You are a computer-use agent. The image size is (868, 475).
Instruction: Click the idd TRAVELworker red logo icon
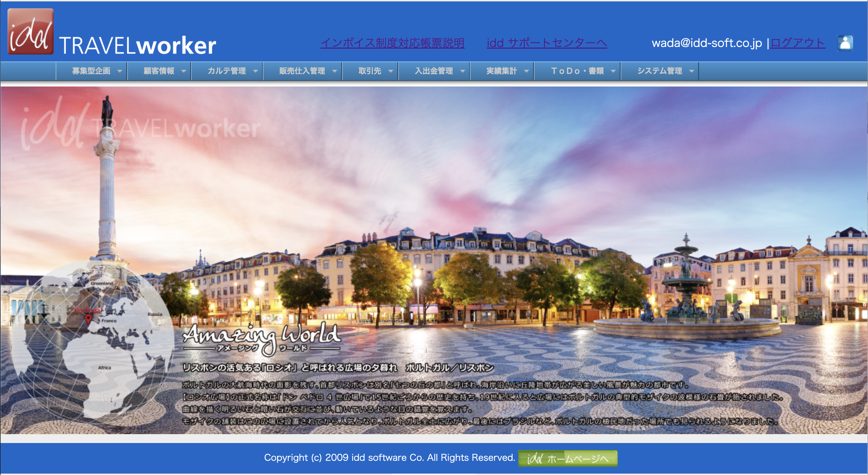click(x=30, y=32)
